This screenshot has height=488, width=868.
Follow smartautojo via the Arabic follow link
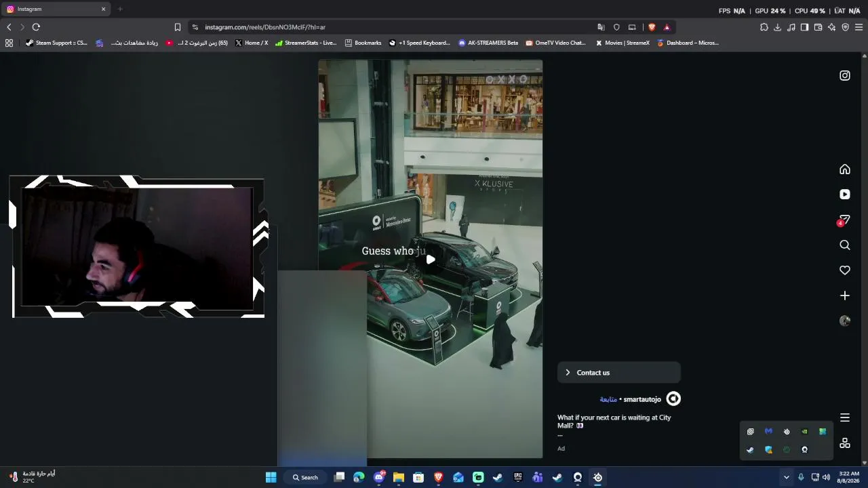pyautogui.click(x=608, y=399)
